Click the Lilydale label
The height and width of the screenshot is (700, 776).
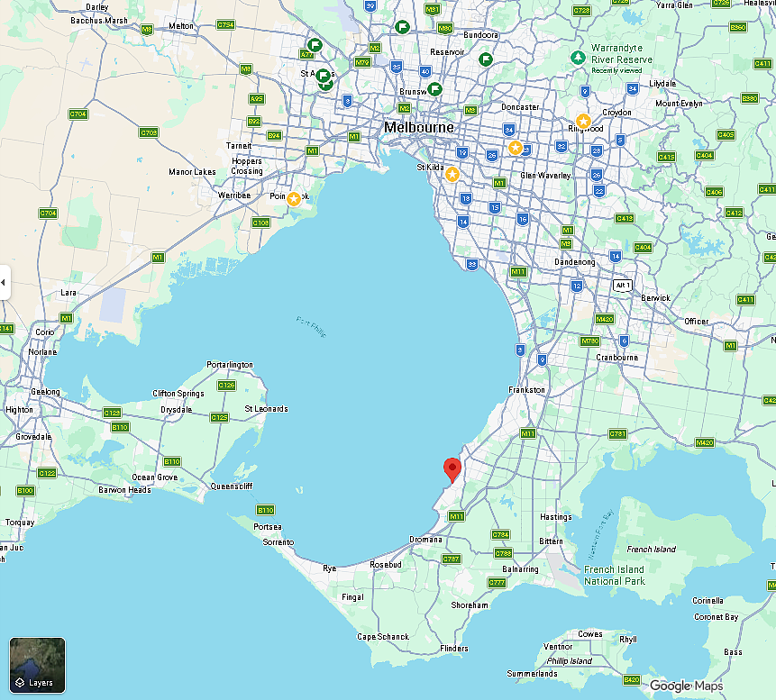(x=662, y=84)
